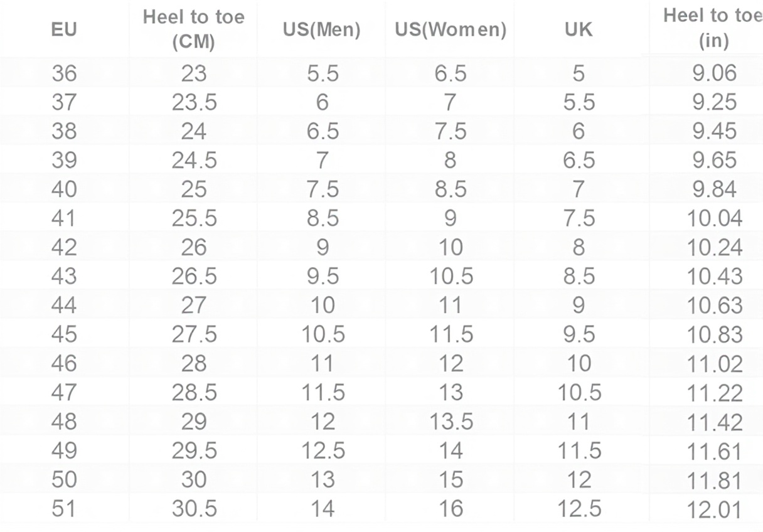763x532 pixels.
Task: Click the 27.5 centimeter cell
Action: (194, 334)
